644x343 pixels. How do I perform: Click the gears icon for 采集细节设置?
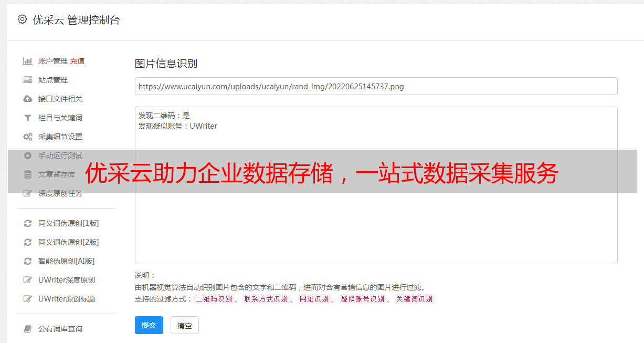point(28,137)
